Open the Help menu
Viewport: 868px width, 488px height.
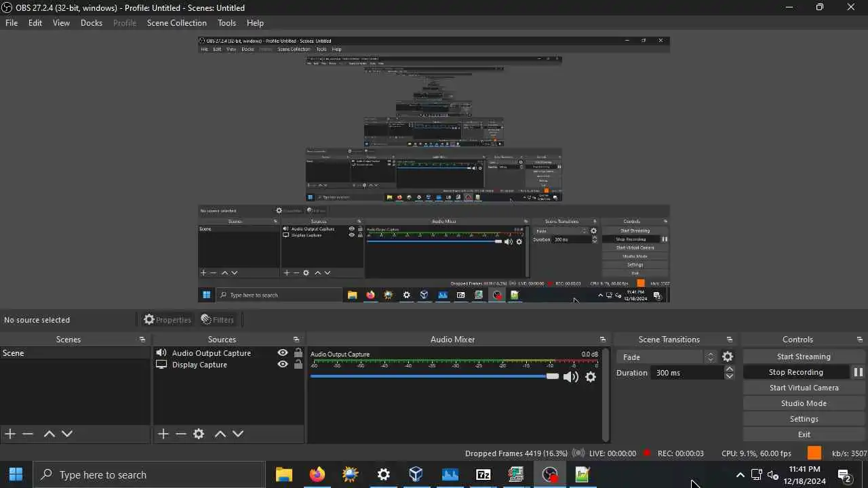coord(255,23)
